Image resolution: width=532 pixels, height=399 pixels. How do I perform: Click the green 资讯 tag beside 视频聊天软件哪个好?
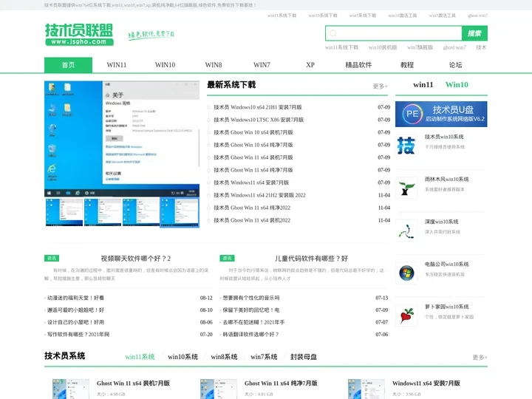tap(52, 258)
